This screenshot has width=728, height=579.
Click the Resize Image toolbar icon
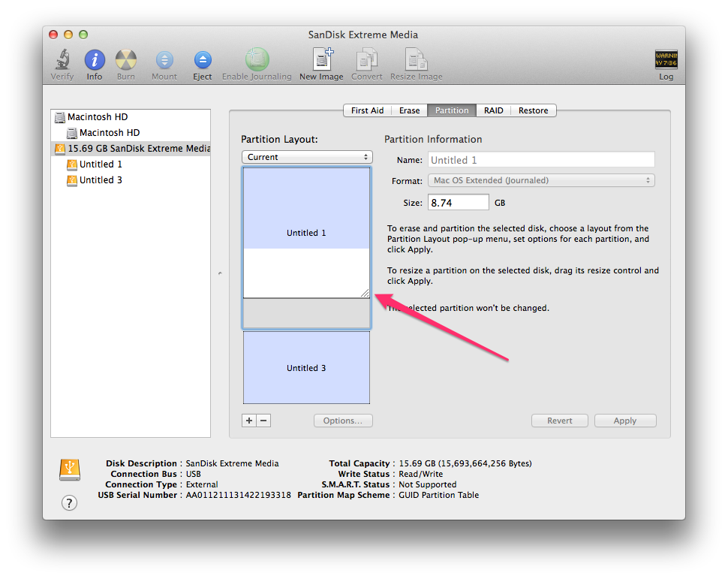pyautogui.click(x=416, y=60)
